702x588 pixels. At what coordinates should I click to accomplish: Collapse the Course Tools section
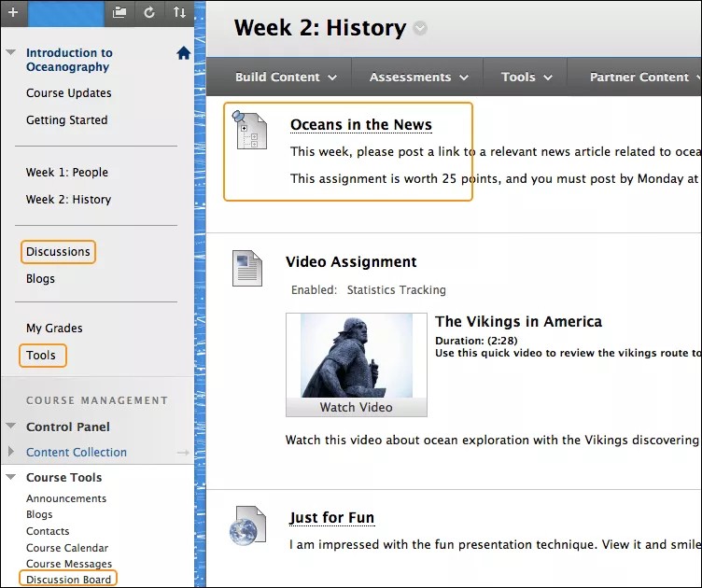11,477
